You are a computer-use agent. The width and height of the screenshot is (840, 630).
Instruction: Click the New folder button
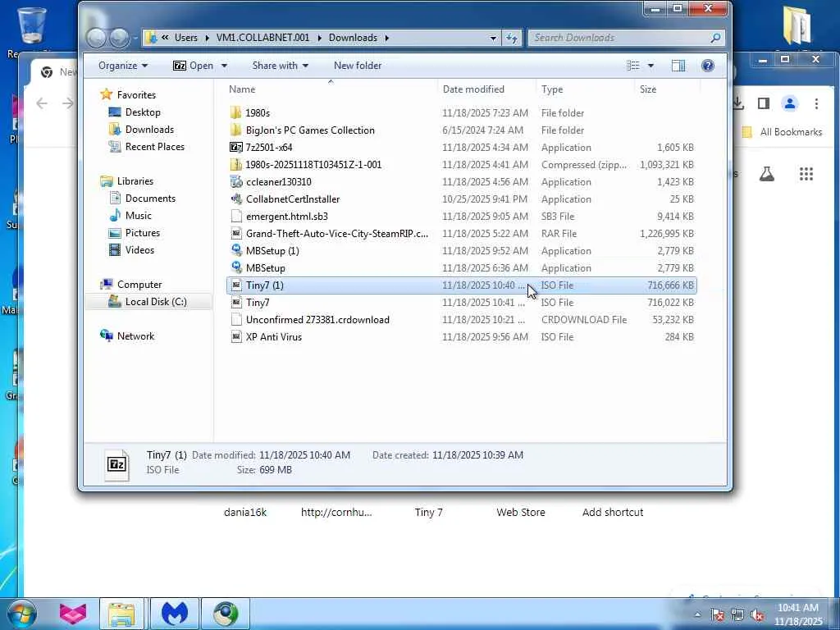pos(358,66)
